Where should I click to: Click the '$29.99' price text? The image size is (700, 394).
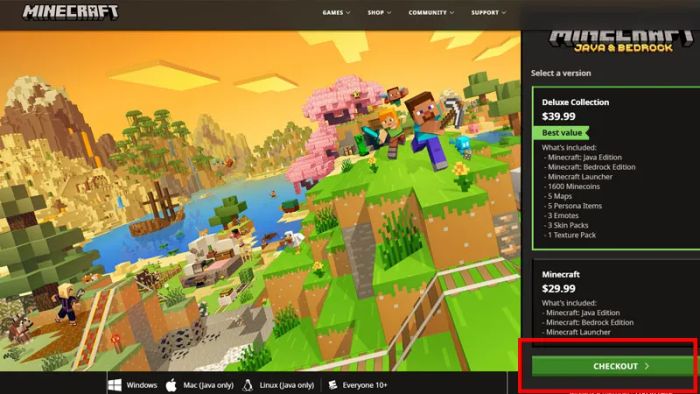(558, 289)
